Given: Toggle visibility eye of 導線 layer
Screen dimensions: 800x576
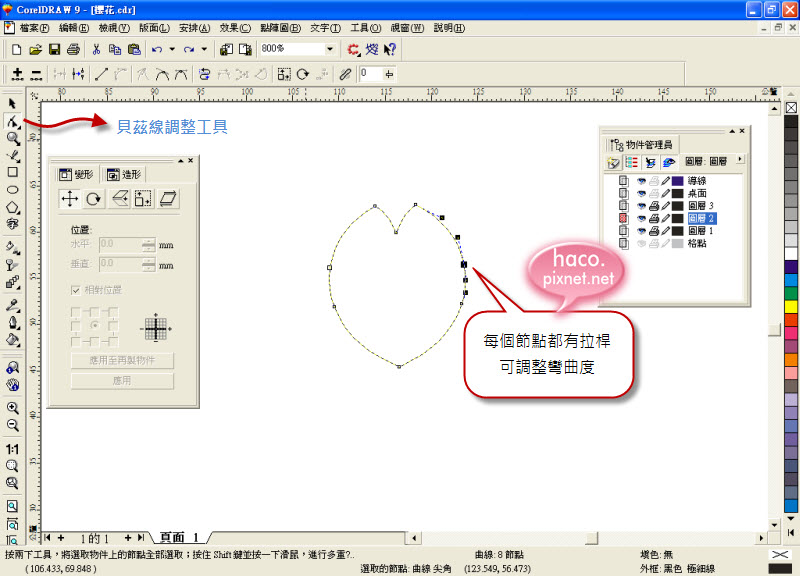Looking at the screenshot, I should [641, 181].
